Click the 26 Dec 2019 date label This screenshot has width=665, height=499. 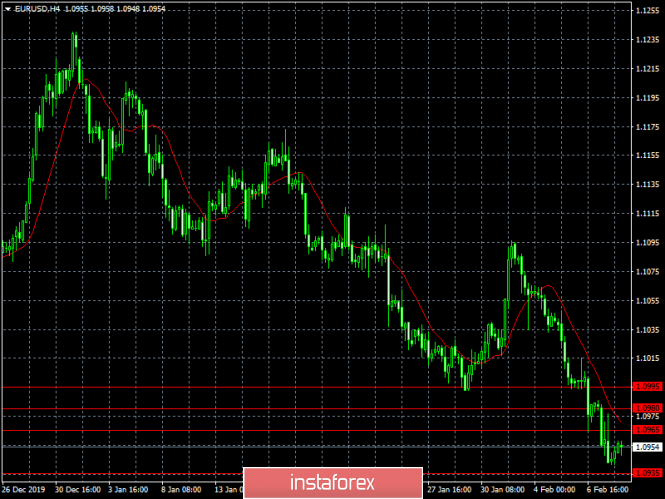pos(23,489)
